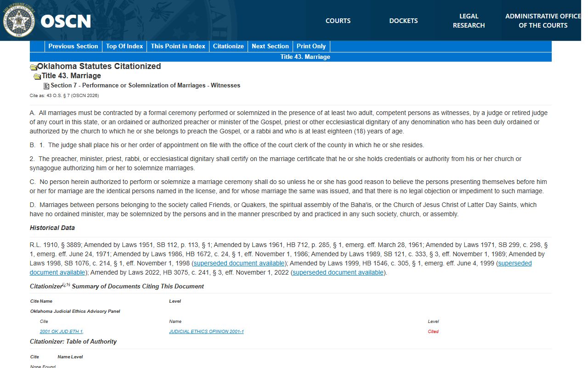Open Title 43. Marriage index entry
Viewport: 588px width, 368px height.
pos(71,76)
